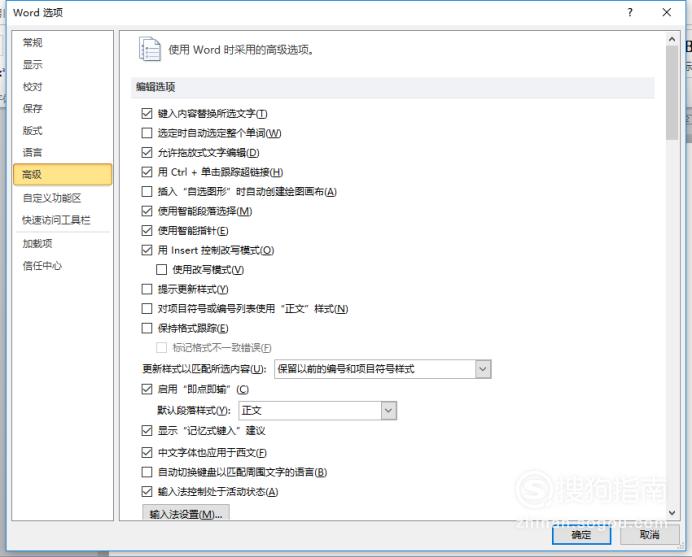Select 校对 category in sidebar
This screenshot has height=557, width=692.
[x=62, y=87]
